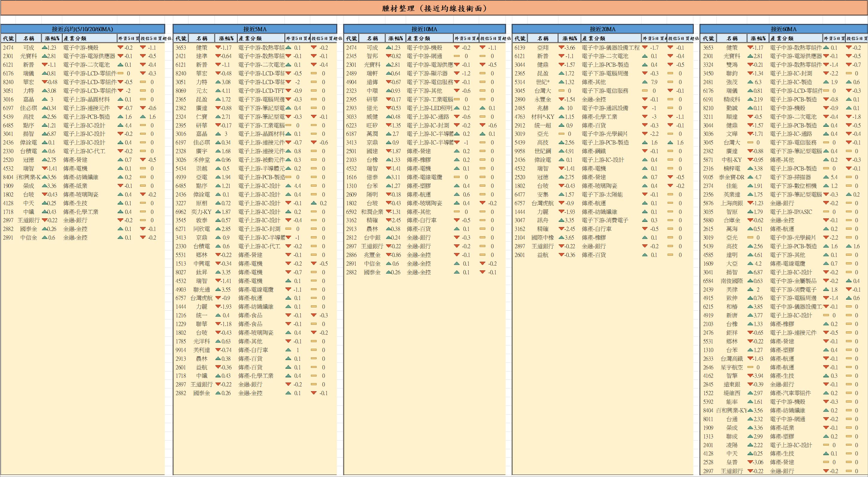
Task: Select stock code cell 6139
Action: tap(520, 48)
